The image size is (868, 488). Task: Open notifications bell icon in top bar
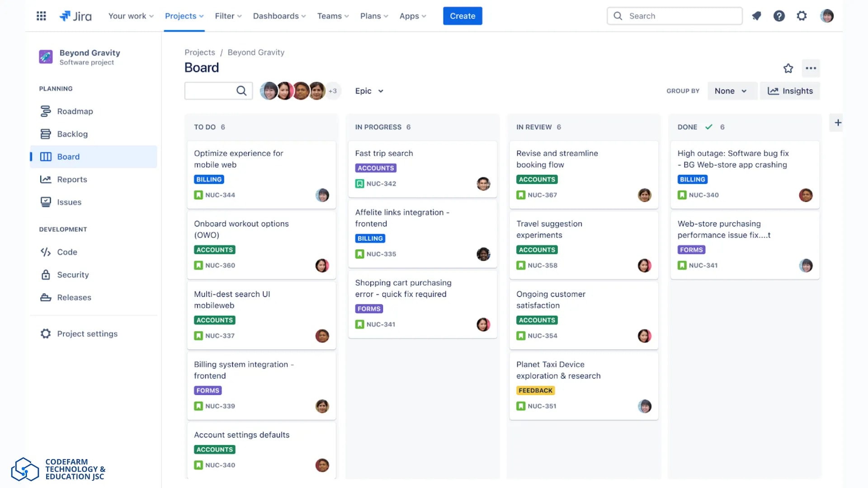click(757, 16)
